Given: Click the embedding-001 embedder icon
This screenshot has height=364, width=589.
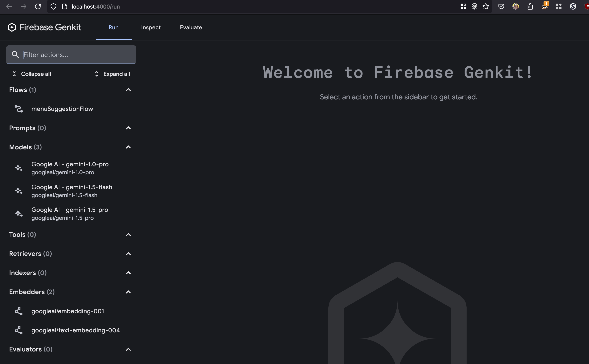Looking at the screenshot, I should tap(19, 311).
